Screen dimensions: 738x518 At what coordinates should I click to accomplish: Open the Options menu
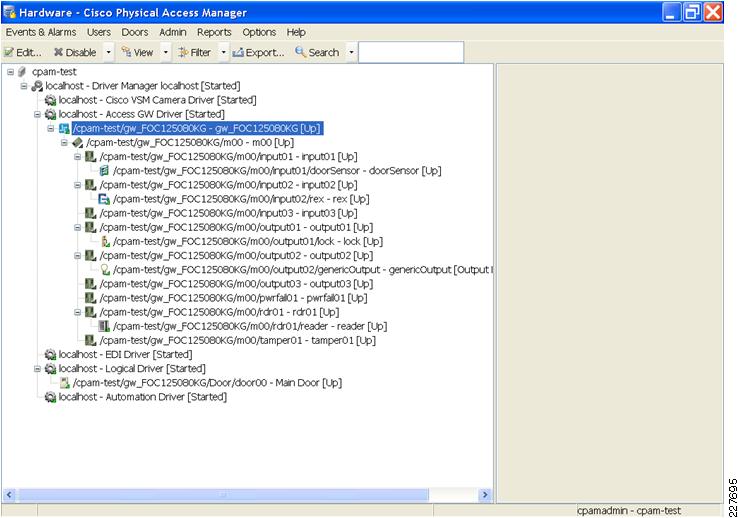coord(259,32)
